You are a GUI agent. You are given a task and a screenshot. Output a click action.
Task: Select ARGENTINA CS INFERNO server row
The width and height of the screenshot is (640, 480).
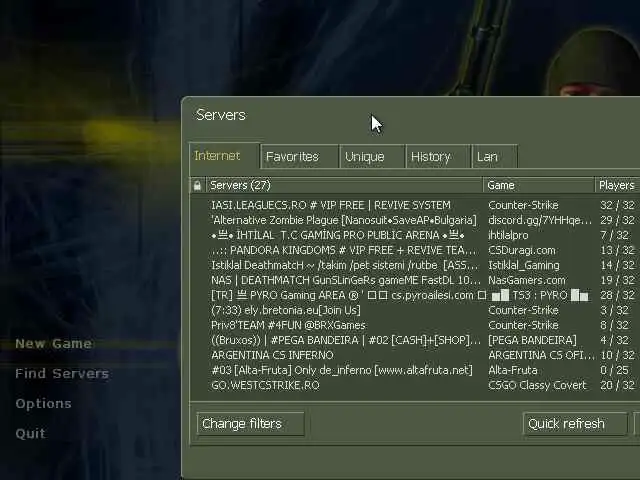point(415,355)
